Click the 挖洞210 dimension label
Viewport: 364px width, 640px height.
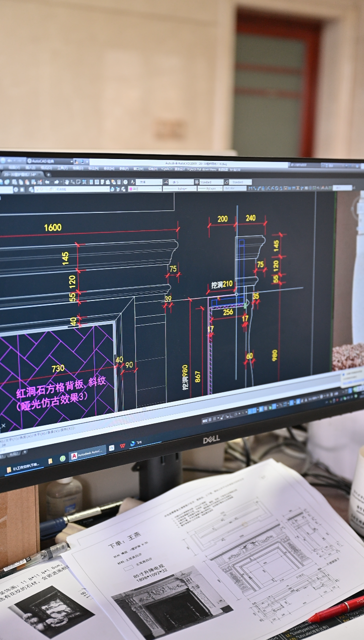click(222, 285)
